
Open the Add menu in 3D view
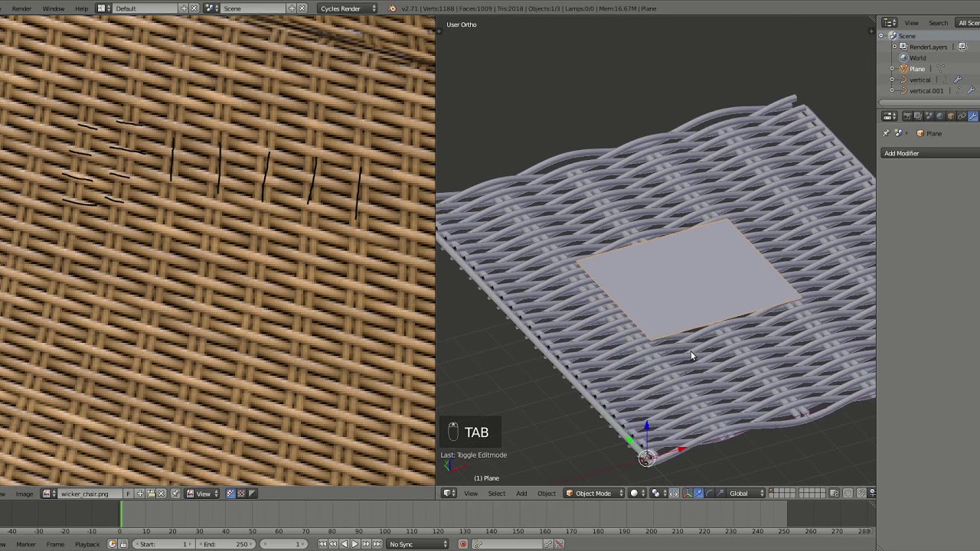coord(521,494)
